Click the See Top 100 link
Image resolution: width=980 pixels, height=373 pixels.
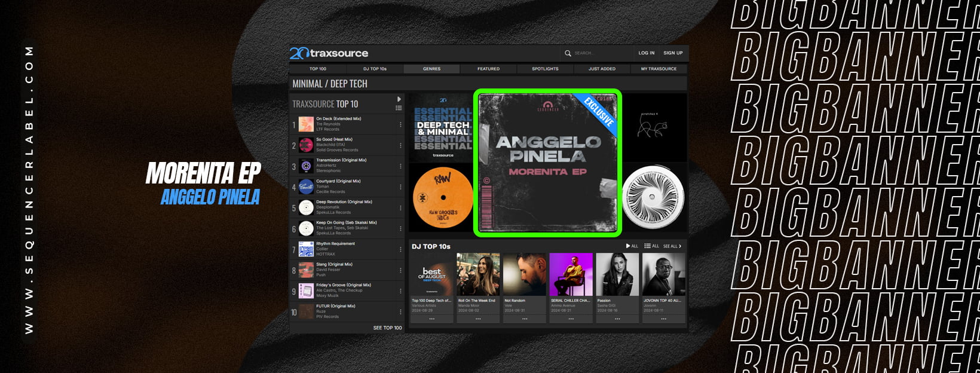coord(387,328)
